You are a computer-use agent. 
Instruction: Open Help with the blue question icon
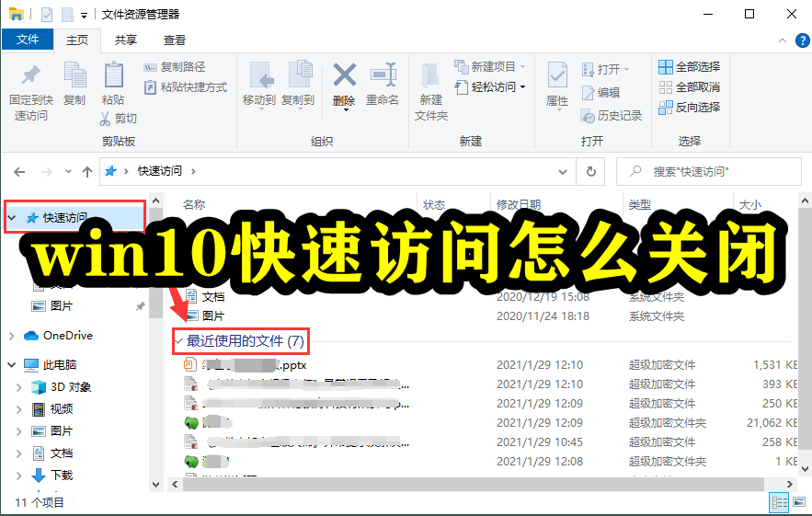[802, 40]
